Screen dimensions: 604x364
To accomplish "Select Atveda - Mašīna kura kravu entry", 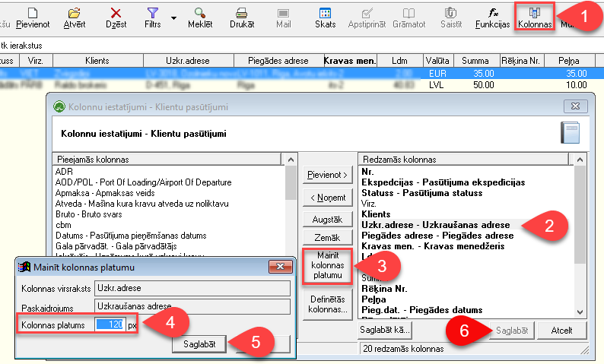I will pos(141,204).
